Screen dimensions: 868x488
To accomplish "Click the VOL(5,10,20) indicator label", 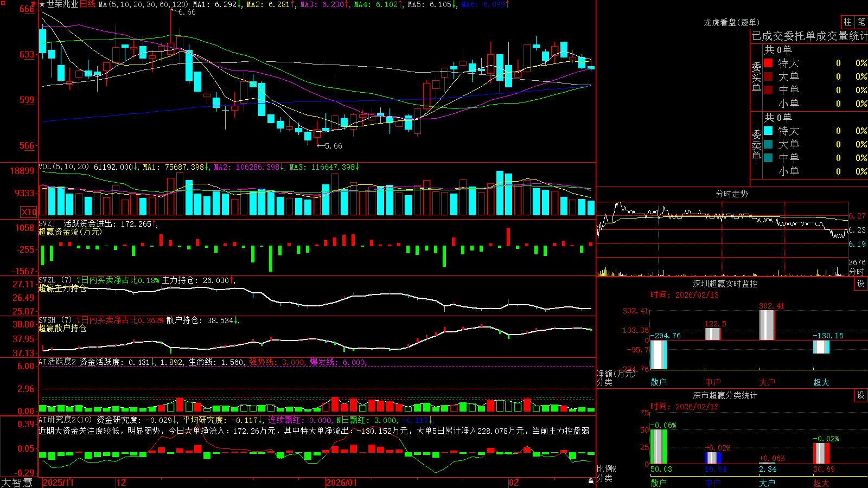I will (63, 167).
